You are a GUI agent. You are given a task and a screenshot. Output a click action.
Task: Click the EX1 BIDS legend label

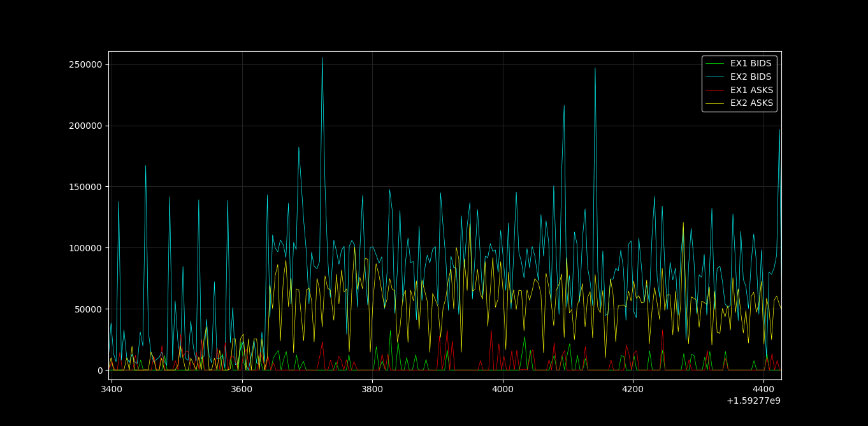pos(750,64)
